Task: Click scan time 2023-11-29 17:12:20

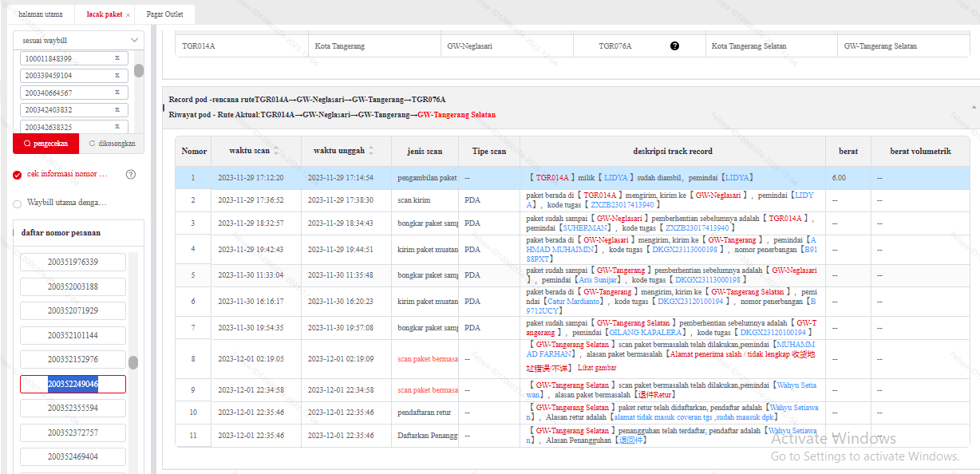Action: pos(251,178)
